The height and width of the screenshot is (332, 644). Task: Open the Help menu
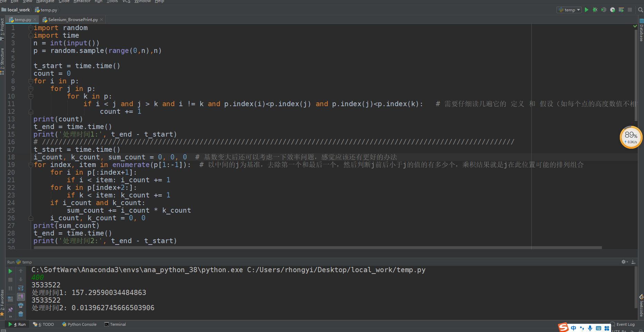point(159,1)
